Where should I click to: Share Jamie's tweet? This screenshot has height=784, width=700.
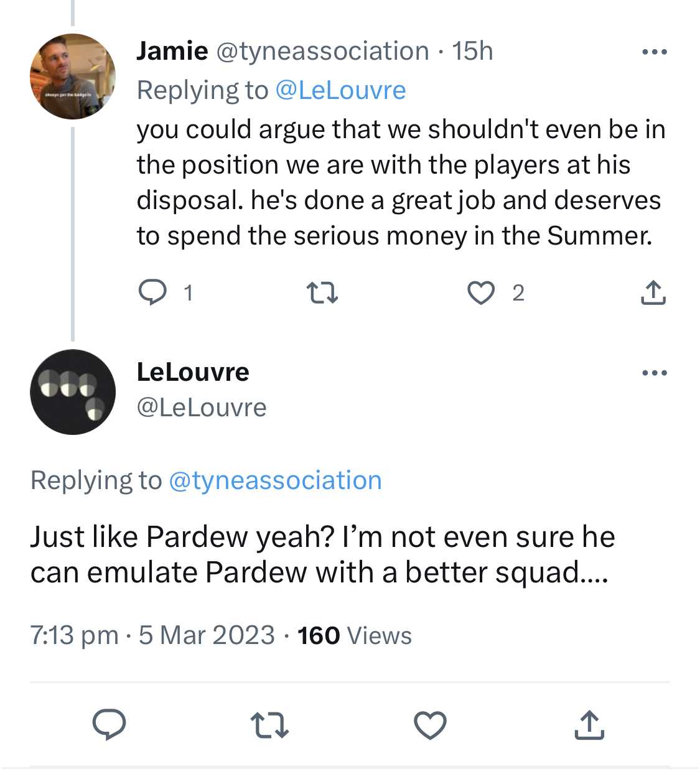point(653,292)
